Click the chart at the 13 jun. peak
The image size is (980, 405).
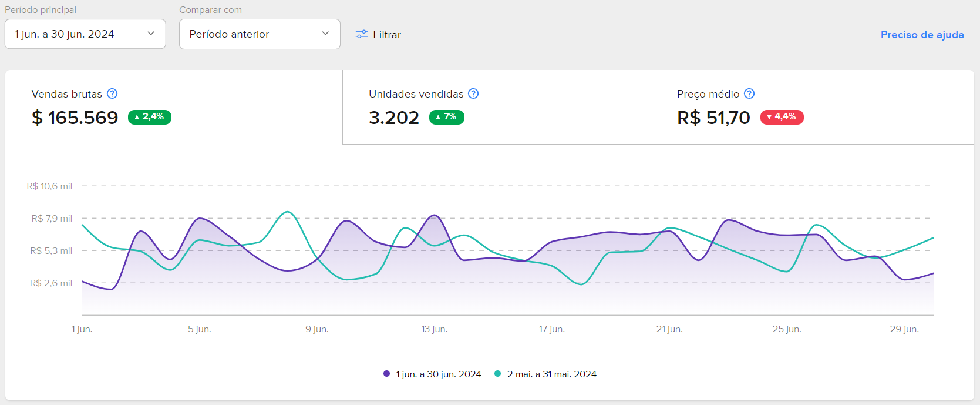pyautogui.click(x=435, y=216)
